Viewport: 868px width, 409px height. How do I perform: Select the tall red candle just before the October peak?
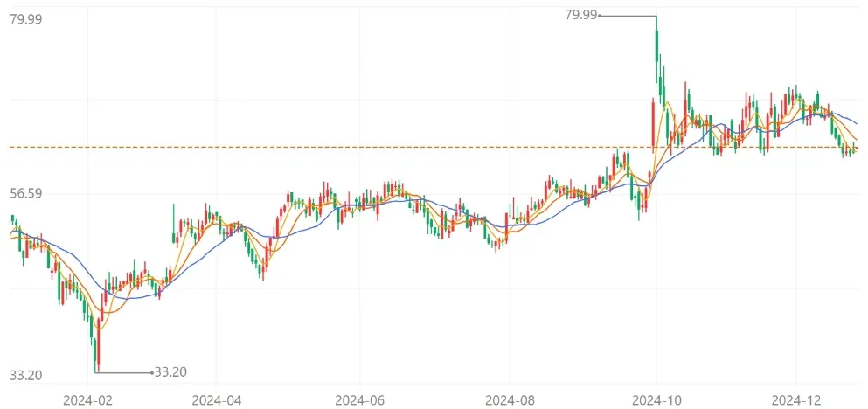(652, 122)
